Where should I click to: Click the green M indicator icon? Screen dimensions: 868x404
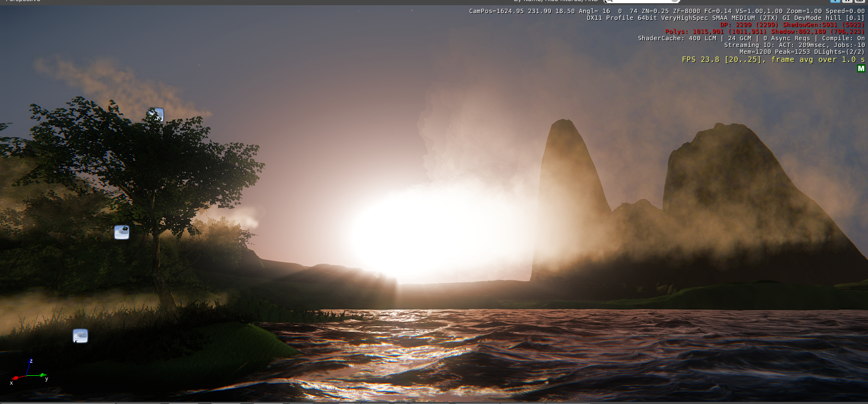coord(861,68)
